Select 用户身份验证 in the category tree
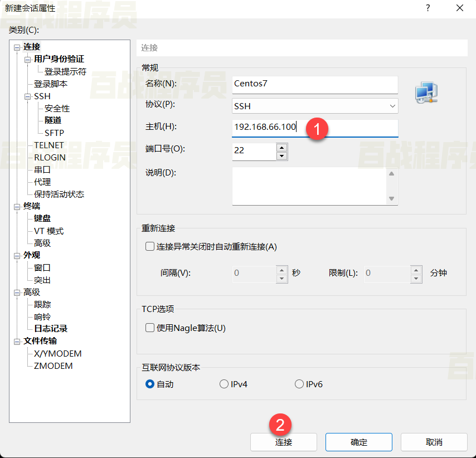 pyautogui.click(x=59, y=59)
